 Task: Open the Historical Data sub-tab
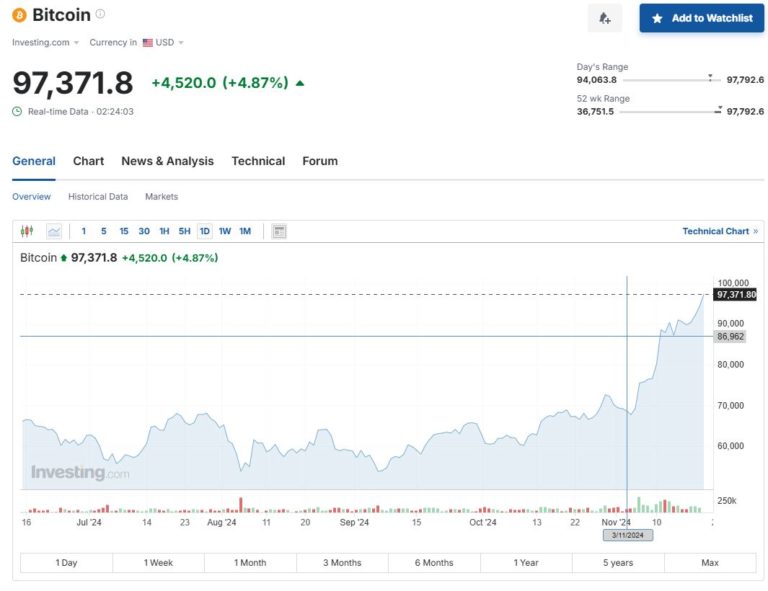point(98,197)
